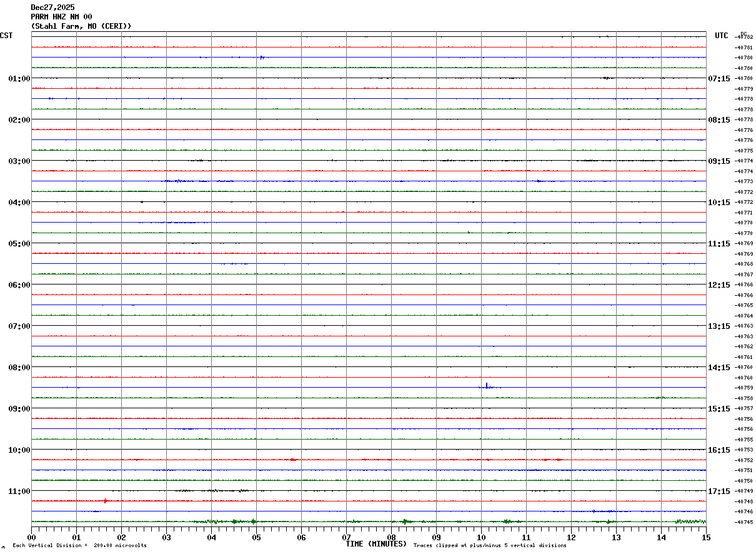Select the 10:00 CST time label

point(19,450)
